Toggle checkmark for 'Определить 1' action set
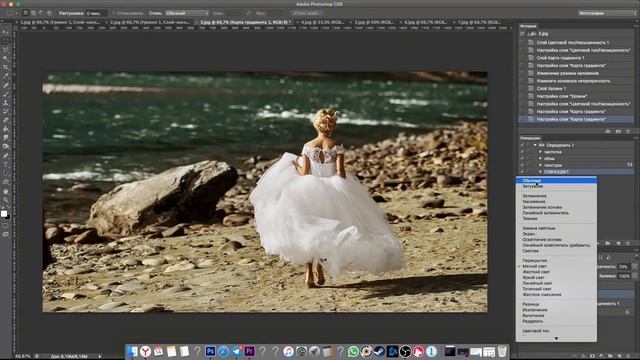The height and width of the screenshot is (360, 640). (x=522, y=145)
